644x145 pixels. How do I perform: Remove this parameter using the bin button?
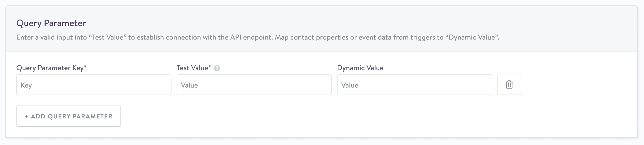[x=509, y=85]
